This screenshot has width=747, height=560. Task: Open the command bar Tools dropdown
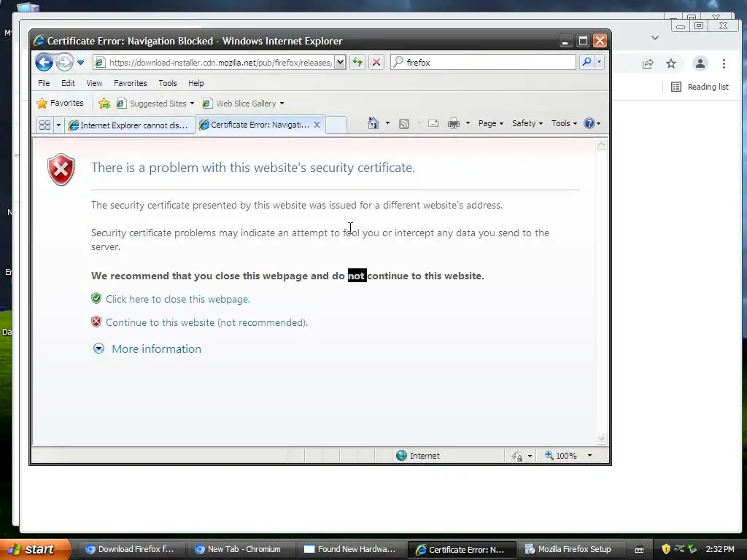[x=564, y=123]
